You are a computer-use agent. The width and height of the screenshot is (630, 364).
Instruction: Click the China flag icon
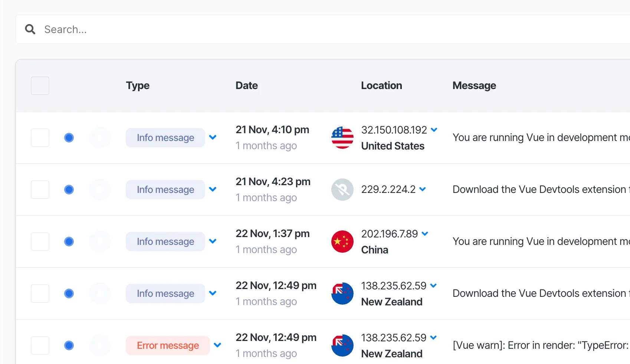coord(342,242)
